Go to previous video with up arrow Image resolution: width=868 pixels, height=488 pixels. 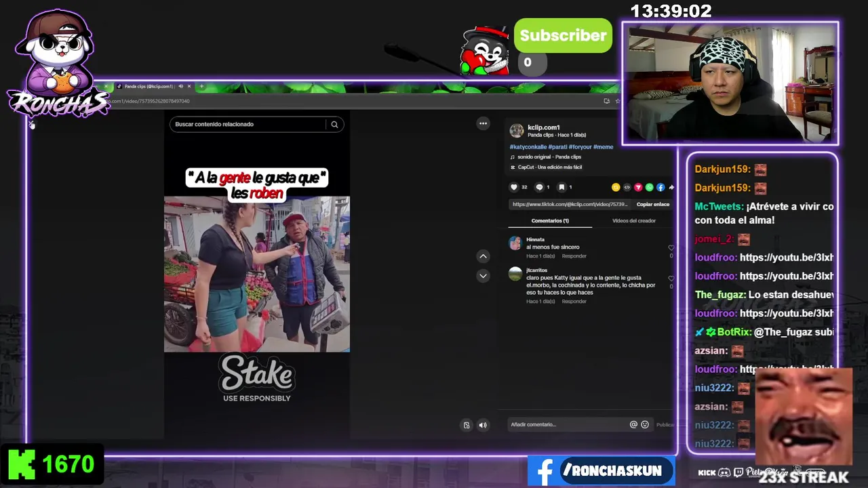[483, 256]
